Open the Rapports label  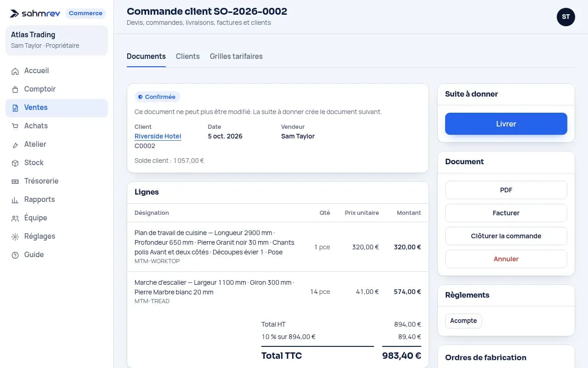click(x=40, y=200)
